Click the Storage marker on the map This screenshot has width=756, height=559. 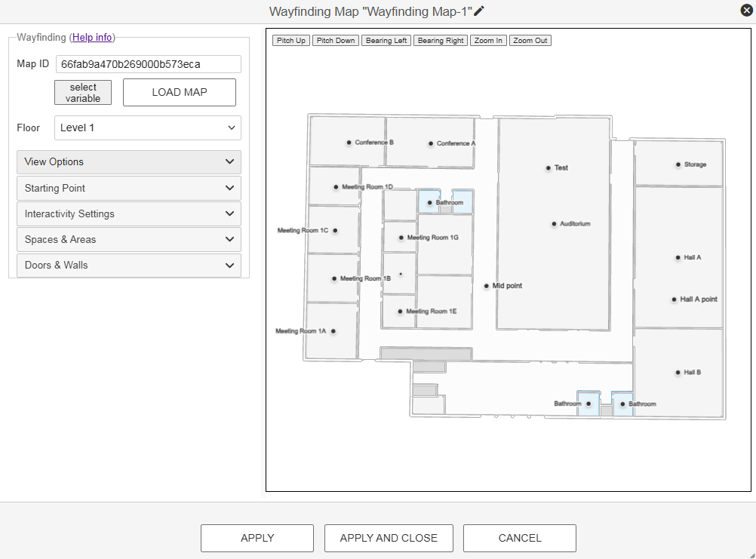point(678,164)
